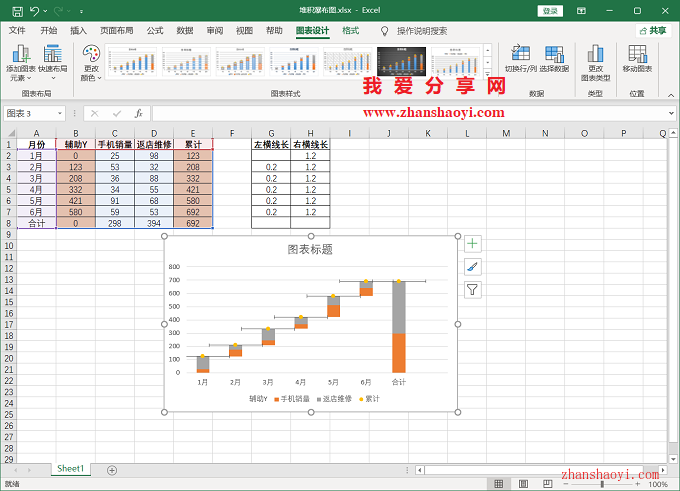The height and width of the screenshot is (491, 680).
Task: Click the Redo arrow icon
Action: pyautogui.click(x=59, y=11)
